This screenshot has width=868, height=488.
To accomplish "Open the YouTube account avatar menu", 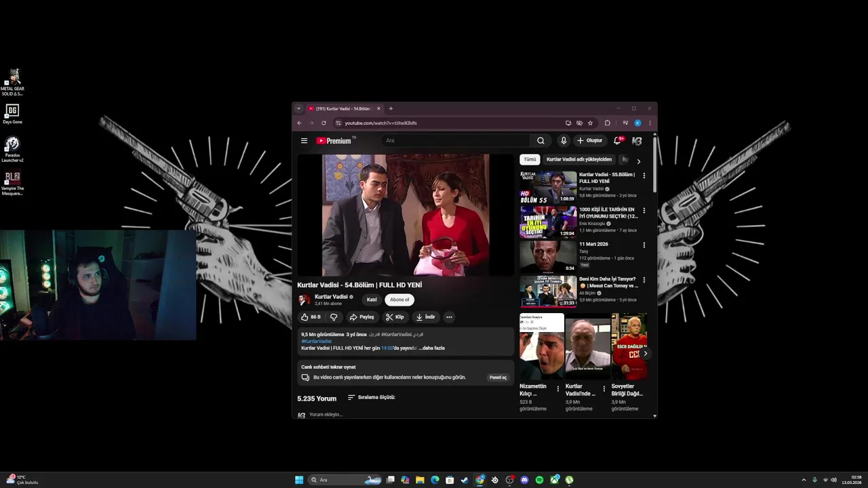I will coord(636,141).
